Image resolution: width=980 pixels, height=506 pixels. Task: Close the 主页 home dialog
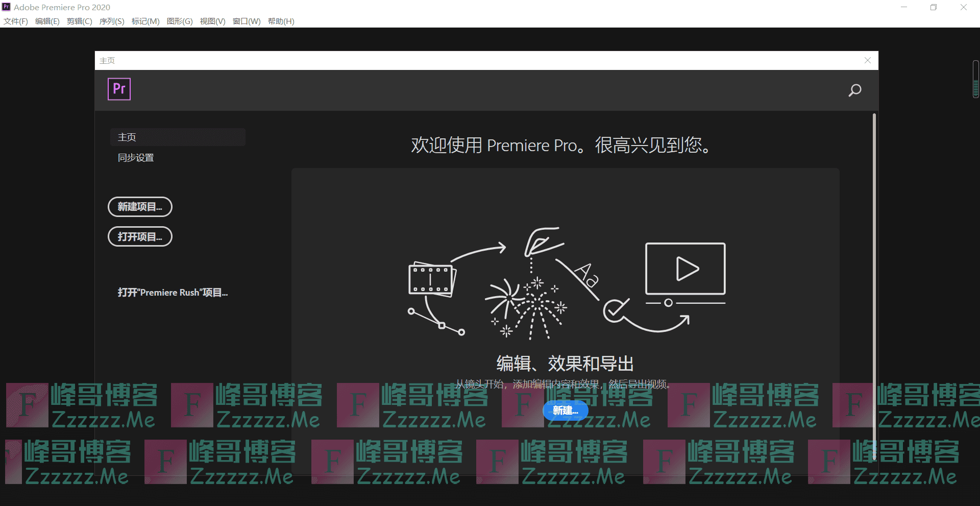[x=867, y=60]
